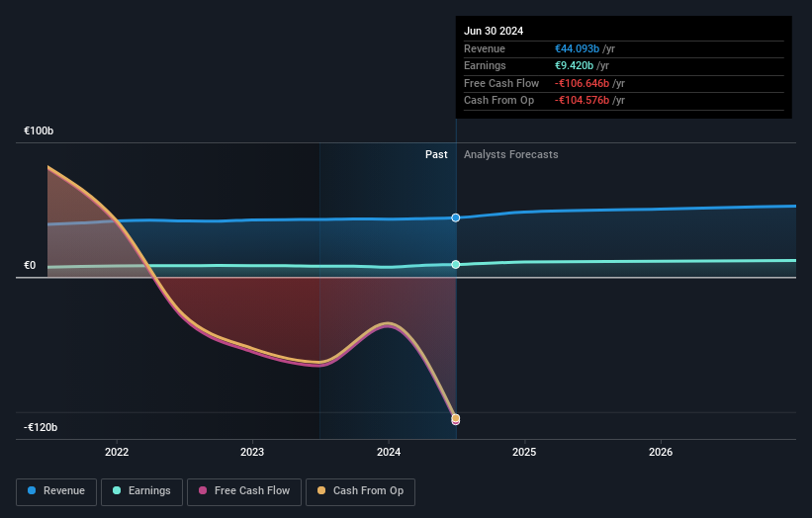The image size is (812, 518).
Task: Select the Revenue data point marker on chart
Action: [x=456, y=217]
